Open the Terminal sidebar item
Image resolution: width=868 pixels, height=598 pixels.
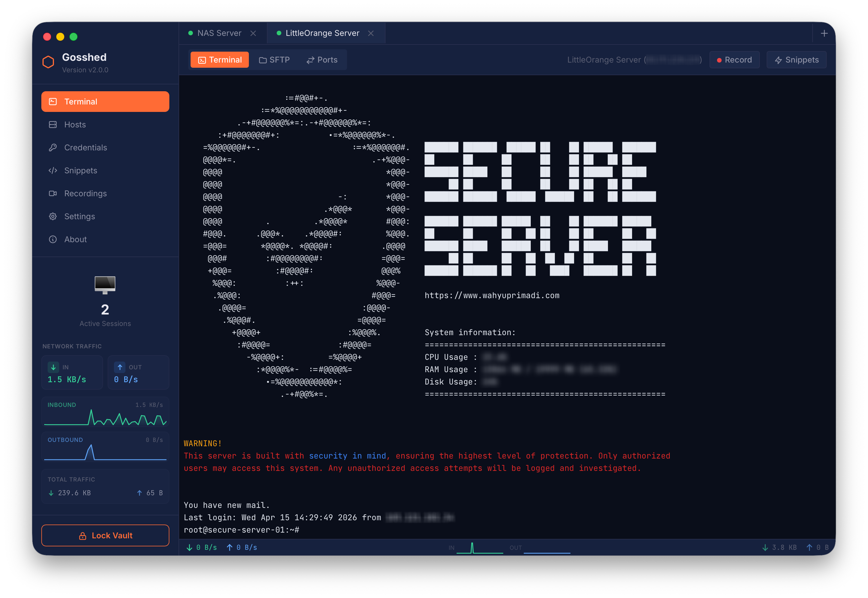coord(105,102)
